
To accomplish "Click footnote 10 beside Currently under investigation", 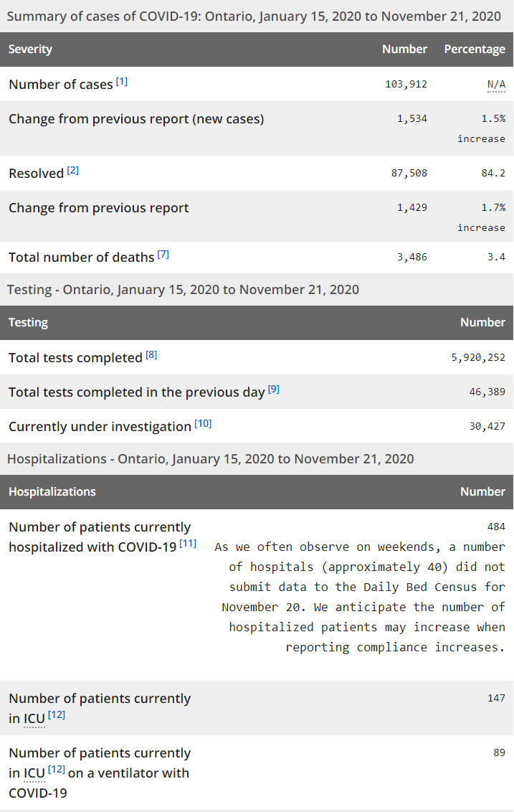I will (x=203, y=423).
